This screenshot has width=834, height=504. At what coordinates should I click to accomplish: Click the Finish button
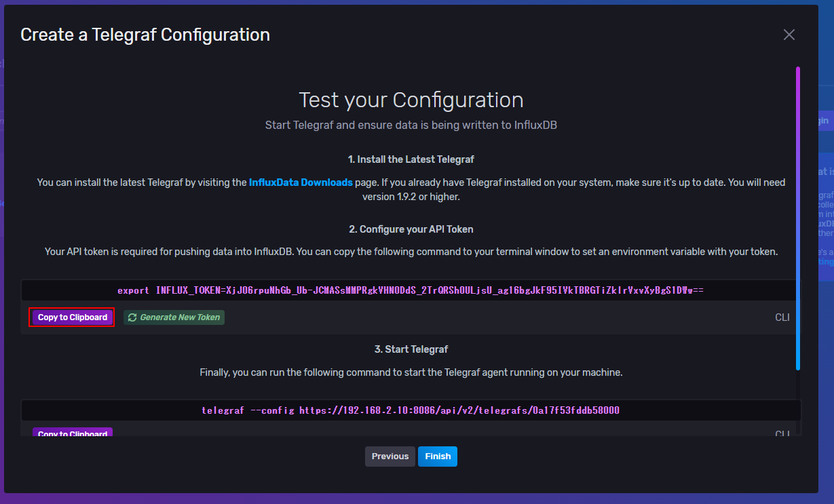coord(438,457)
